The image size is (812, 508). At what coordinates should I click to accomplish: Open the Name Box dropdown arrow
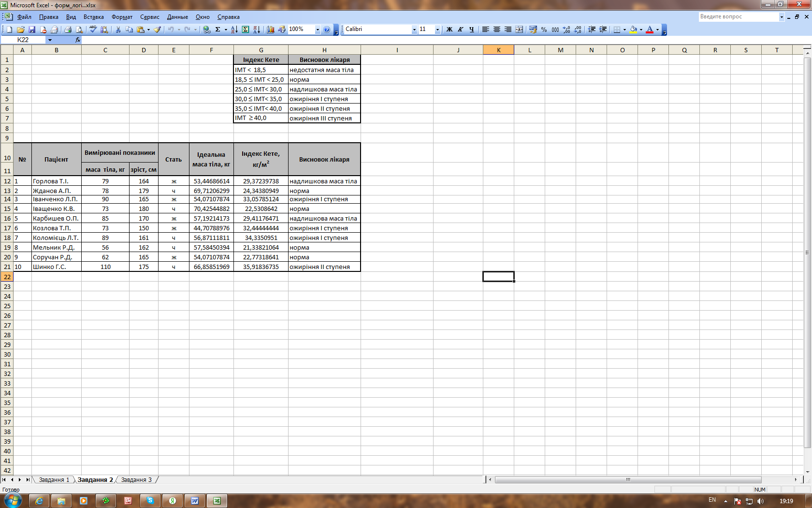[x=49, y=40]
